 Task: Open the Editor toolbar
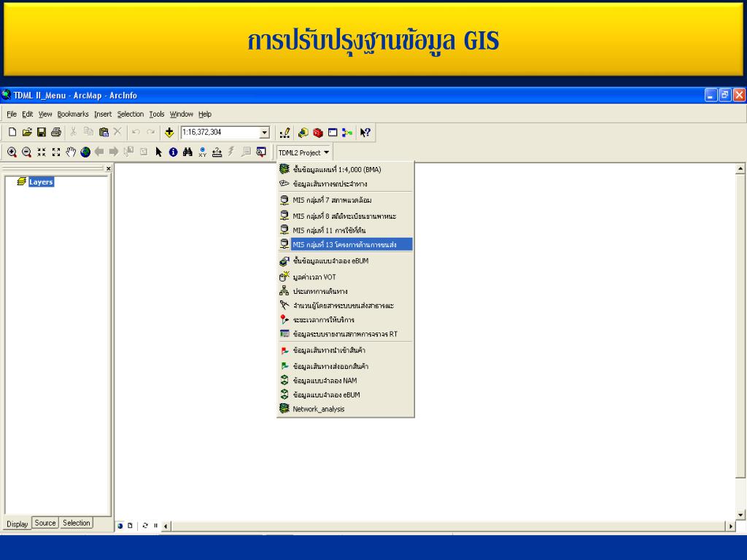tap(285, 133)
